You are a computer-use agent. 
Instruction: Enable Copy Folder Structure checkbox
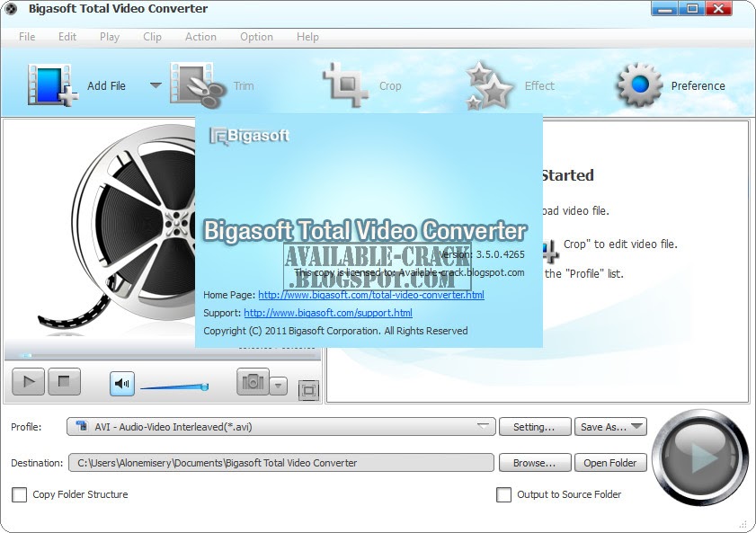coord(19,494)
